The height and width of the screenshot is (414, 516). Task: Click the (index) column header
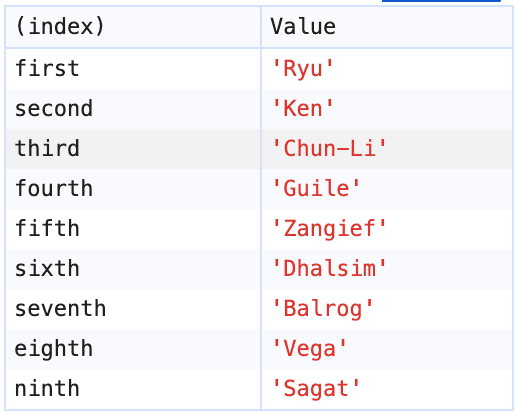[133, 27]
